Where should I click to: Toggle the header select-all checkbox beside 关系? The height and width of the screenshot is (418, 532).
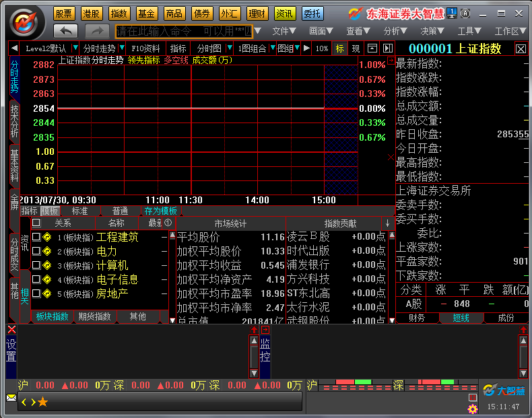click(x=36, y=223)
